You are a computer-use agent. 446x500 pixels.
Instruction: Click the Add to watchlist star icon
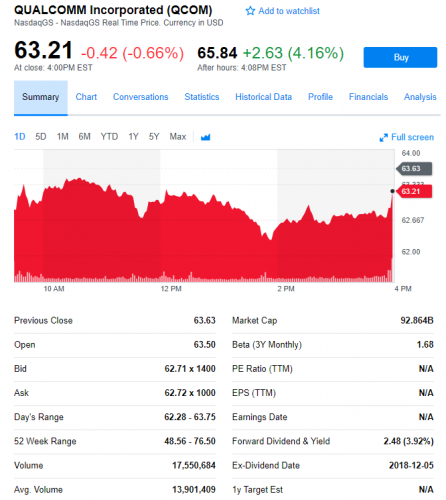tap(250, 11)
